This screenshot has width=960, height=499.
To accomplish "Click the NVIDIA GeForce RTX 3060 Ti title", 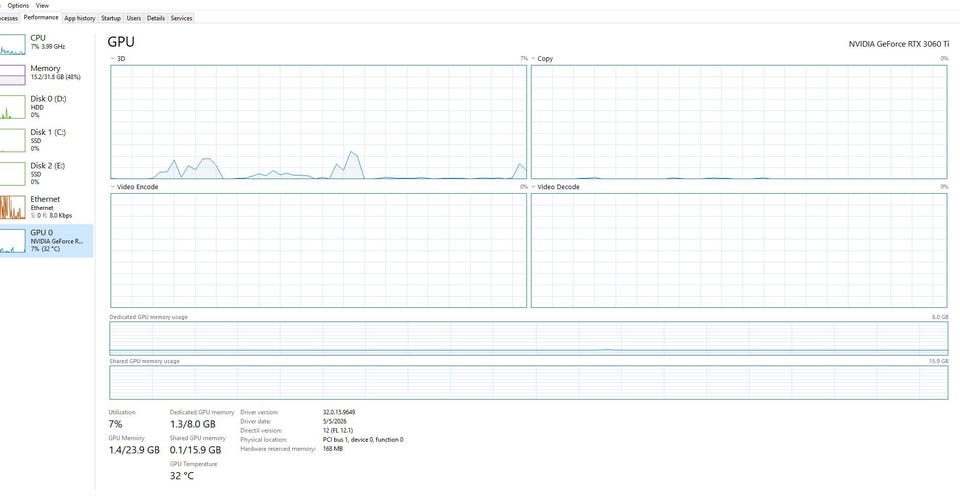I will [899, 44].
